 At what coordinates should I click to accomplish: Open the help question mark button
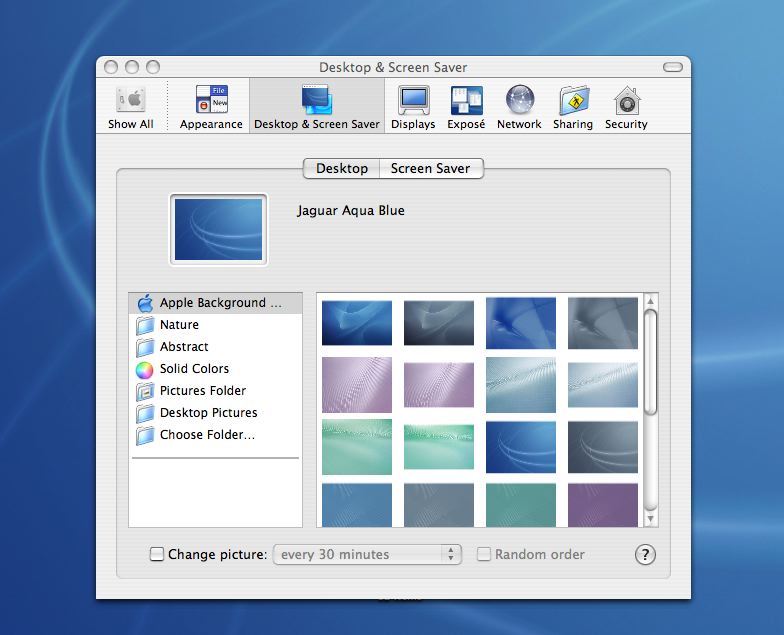(645, 554)
